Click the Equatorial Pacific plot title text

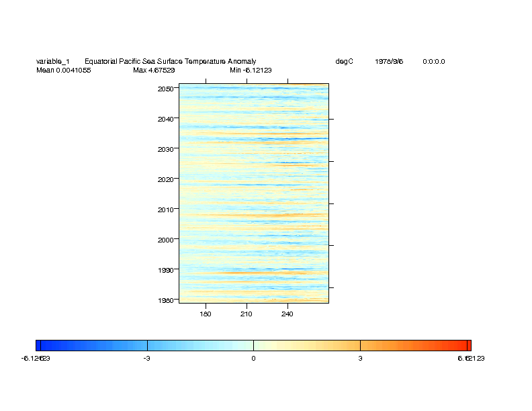[170, 62]
